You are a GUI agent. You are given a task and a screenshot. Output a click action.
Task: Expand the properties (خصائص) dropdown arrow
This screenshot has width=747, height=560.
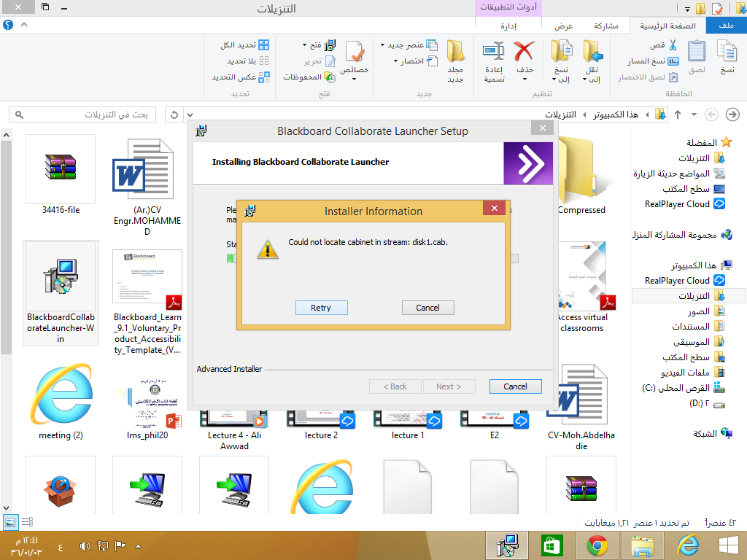coord(355,79)
